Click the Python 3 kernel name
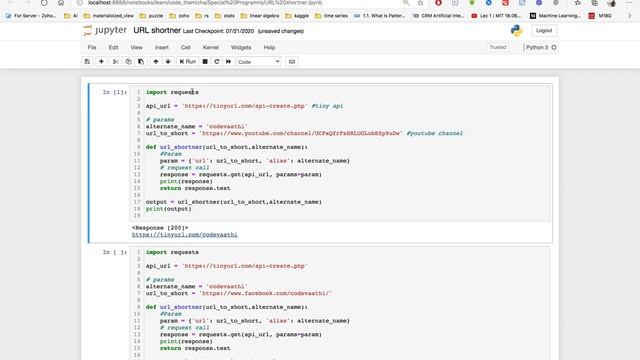This screenshot has height=360, width=640. 537,47
